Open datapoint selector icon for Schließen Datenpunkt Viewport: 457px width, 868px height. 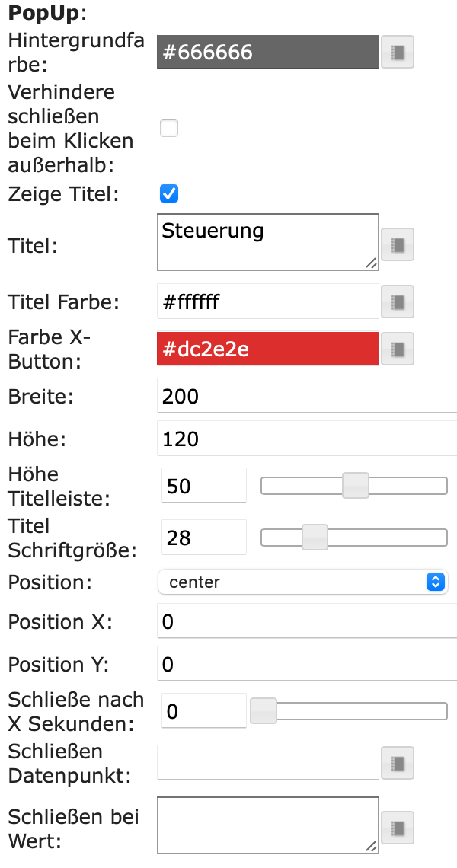(x=397, y=763)
